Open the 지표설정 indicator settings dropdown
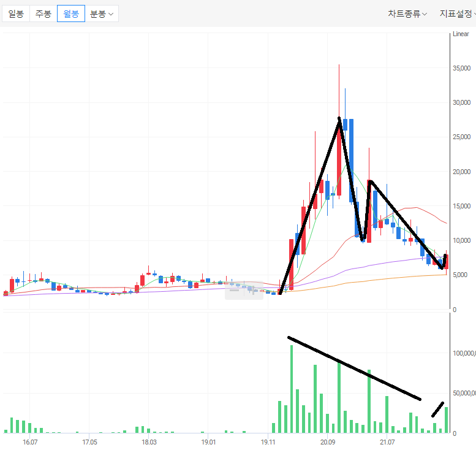This screenshot has height=450, width=476. click(x=458, y=13)
